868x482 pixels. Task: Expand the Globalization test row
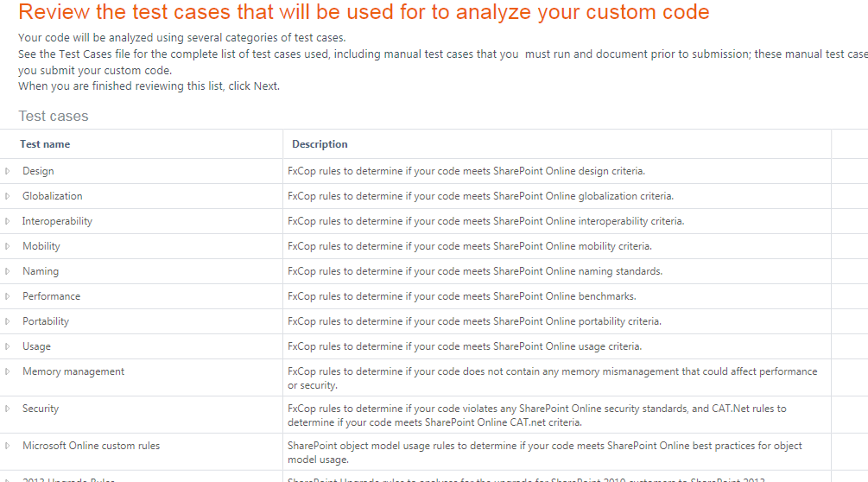pos(8,196)
